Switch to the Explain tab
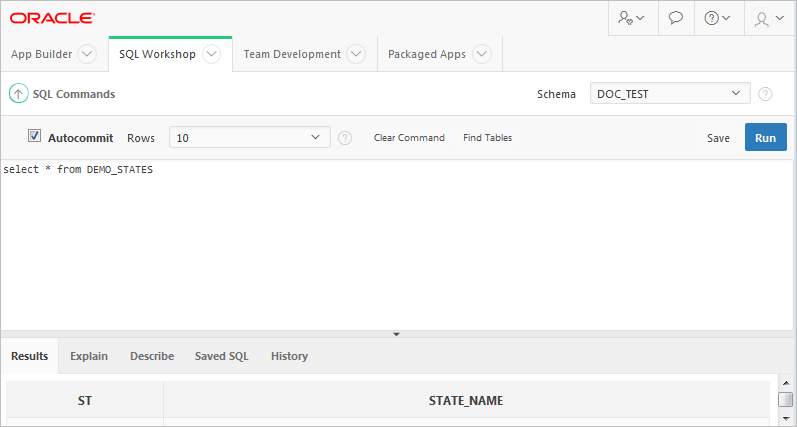The image size is (797, 427). [89, 356]
